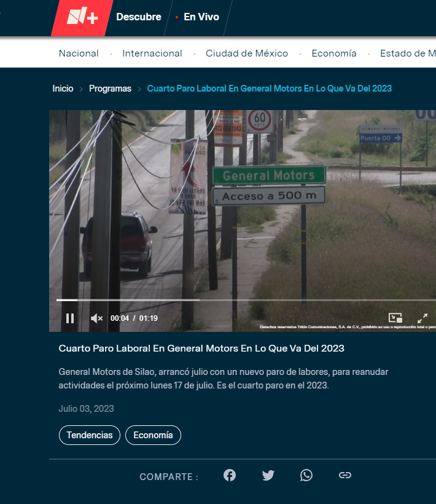Open the N+ logo home link
The image size is (436, 504).
pyautogui.click(x=82, y=17)
